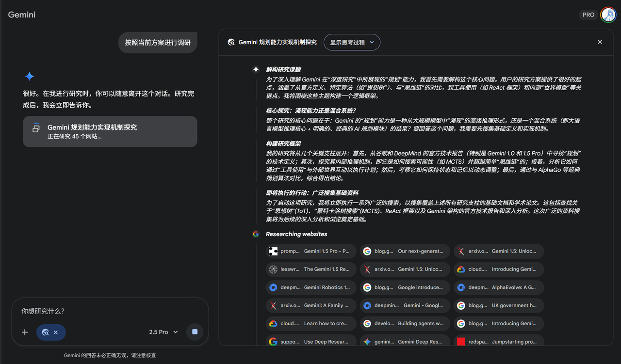Screen dimensions: 621x364
Task: Click the Gemini logo in the top-left
Action: pyautogui.click(x=22, y=15)
